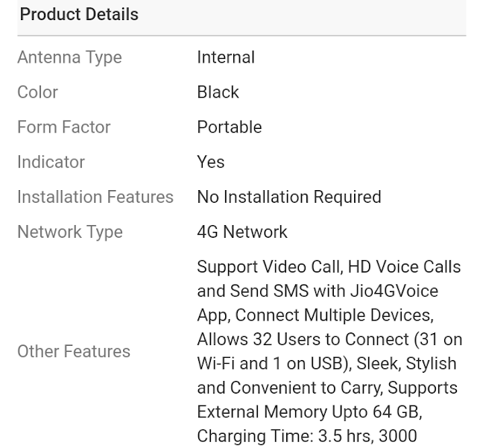Select the Installation Features label
The width and height of the screenshot is (477, 448).
click(x=95, y=197)
